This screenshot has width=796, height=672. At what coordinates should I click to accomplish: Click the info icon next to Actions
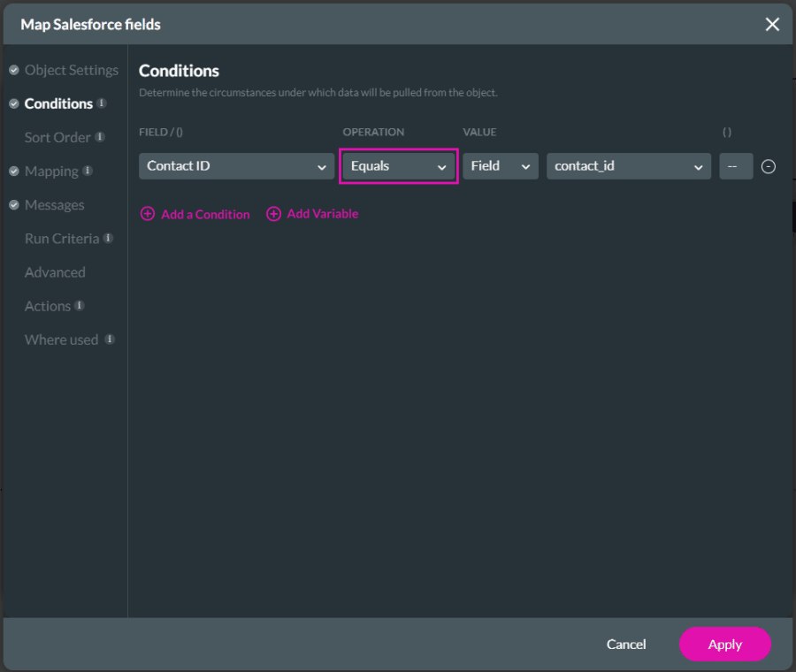click(80, 306)
